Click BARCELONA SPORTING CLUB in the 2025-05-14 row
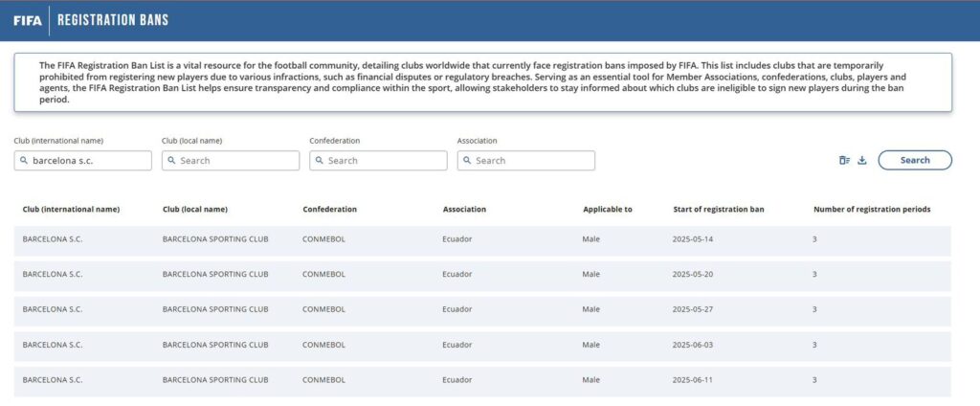Viewport: 980px width, 406px height. 215,239
